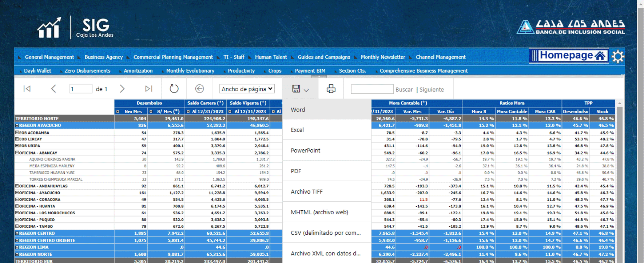
Task: Open Comprehensive Business Management report
Action: pos(424,71)
